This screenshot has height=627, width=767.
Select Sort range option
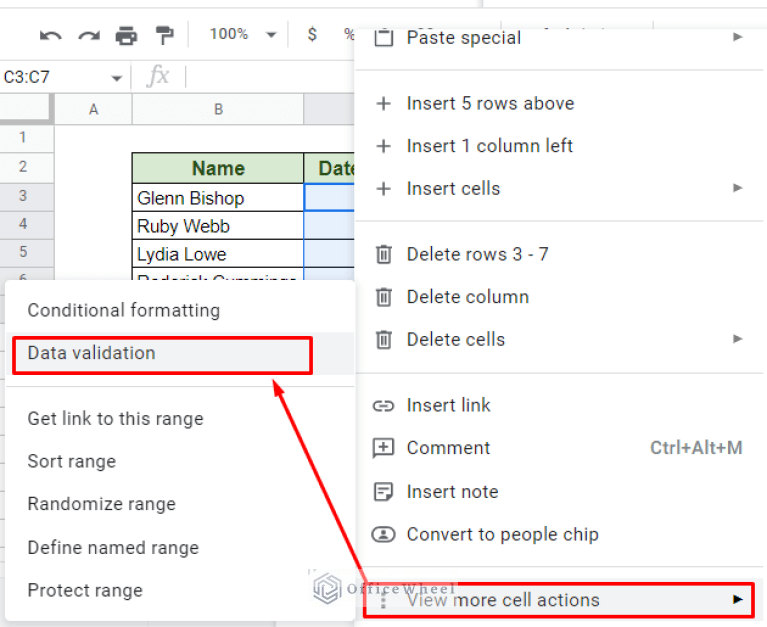[x=180, y=461]
